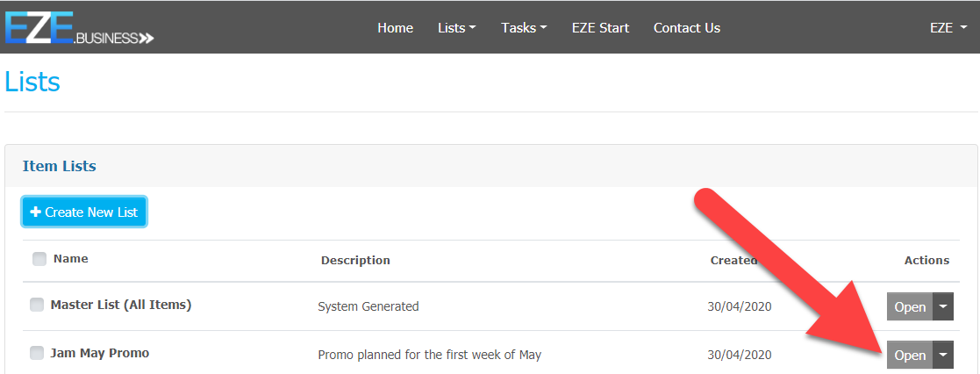
Task: Navigate to Contact Us
Action: (686, 28)
